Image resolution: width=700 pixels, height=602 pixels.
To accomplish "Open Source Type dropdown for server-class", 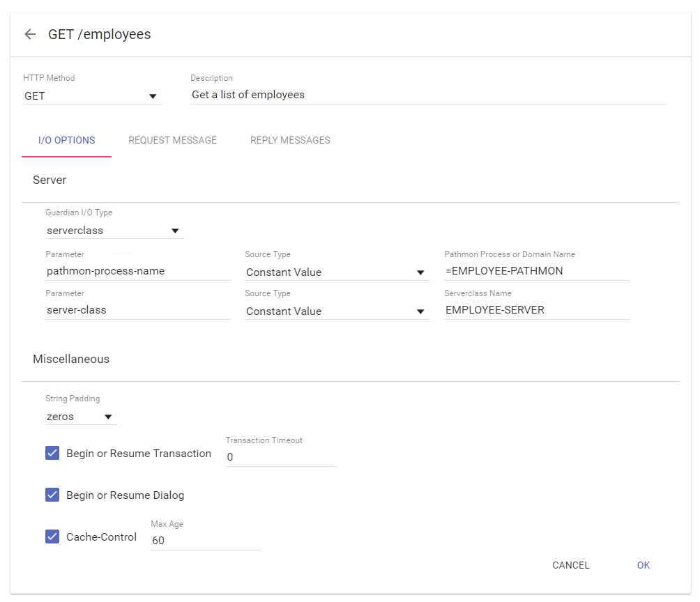I will [336, 311].
